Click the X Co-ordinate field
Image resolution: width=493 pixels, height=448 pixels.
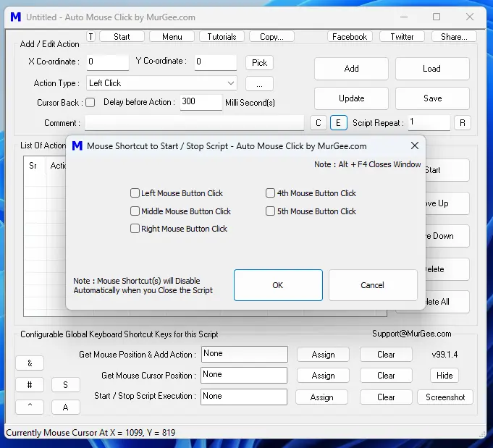[x=108, y=62]
